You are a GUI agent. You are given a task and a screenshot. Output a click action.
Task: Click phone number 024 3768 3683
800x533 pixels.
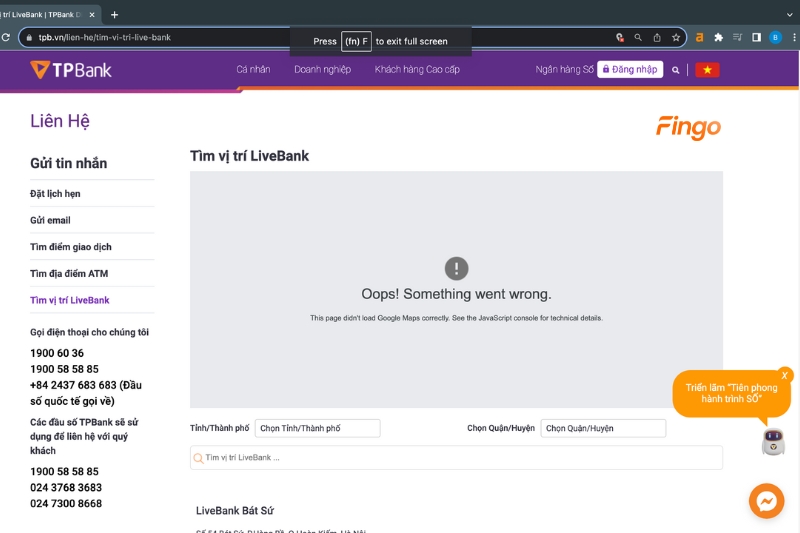(66, 488)
